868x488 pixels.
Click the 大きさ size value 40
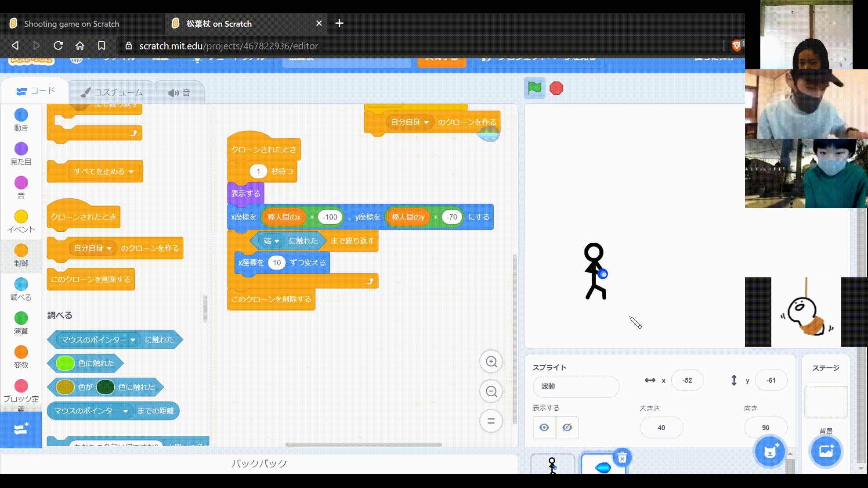(x=661, y=427)
